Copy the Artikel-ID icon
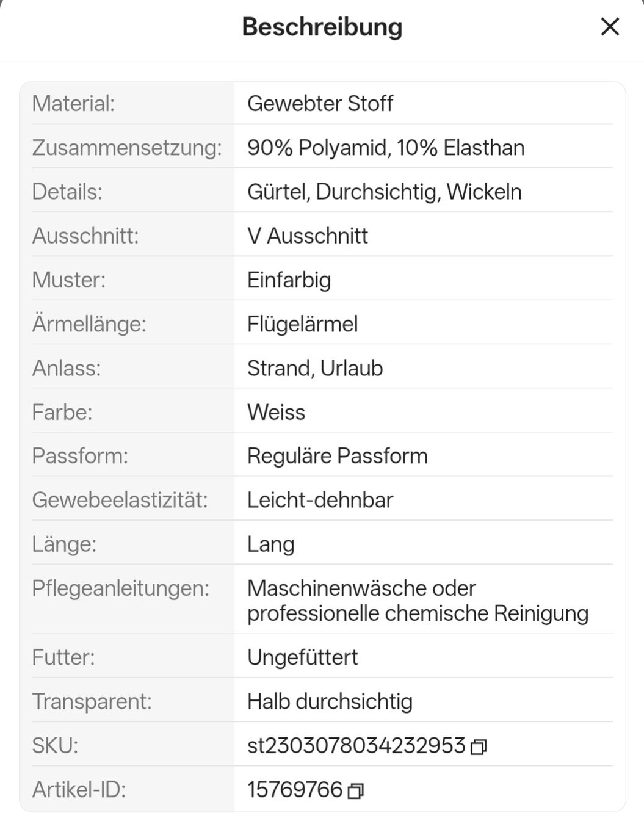This screenshot has width=644, height=824. (x=355, y=791)
